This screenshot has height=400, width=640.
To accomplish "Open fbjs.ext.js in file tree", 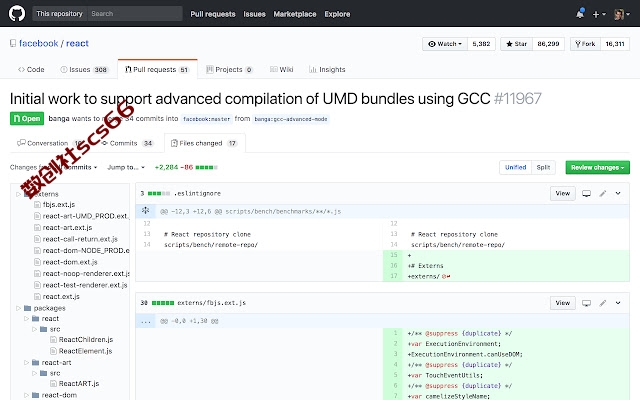I will (58, 204).
